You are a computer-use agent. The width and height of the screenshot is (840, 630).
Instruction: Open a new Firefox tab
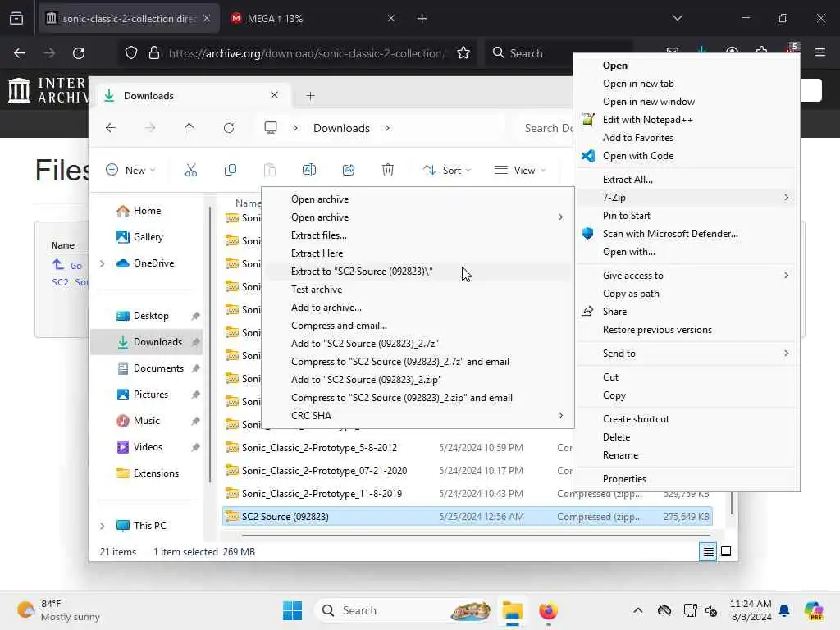pos(422,19)
